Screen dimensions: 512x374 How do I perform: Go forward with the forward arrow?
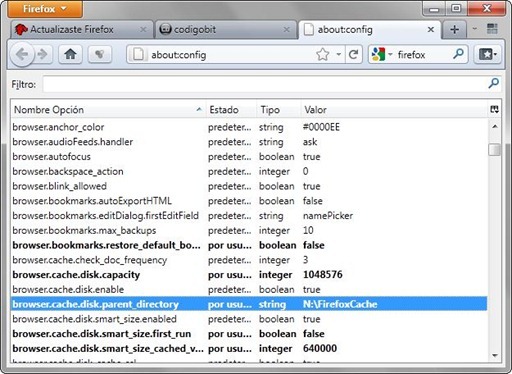point(43,54)
